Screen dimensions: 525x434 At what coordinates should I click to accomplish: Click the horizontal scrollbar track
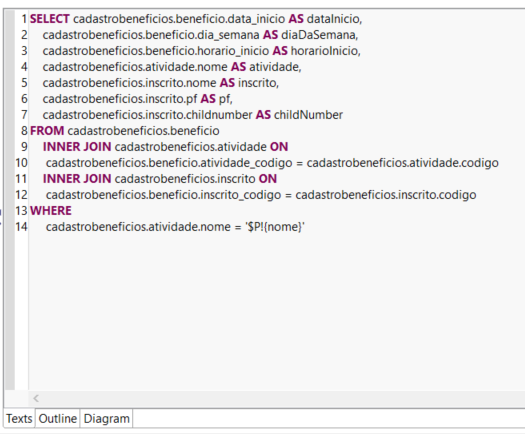pyautogui.click(x=281, y=399)
